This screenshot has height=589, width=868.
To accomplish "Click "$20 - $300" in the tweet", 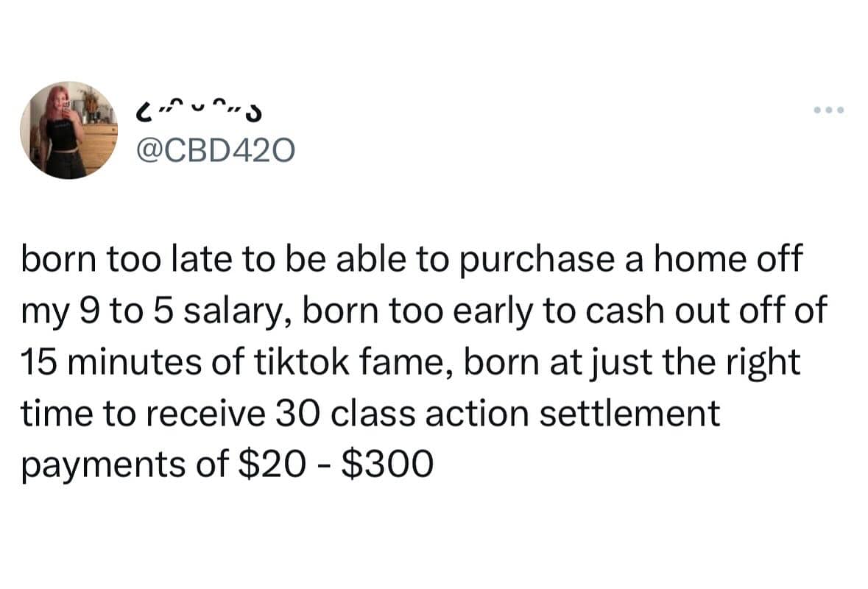I will [336, 465].
